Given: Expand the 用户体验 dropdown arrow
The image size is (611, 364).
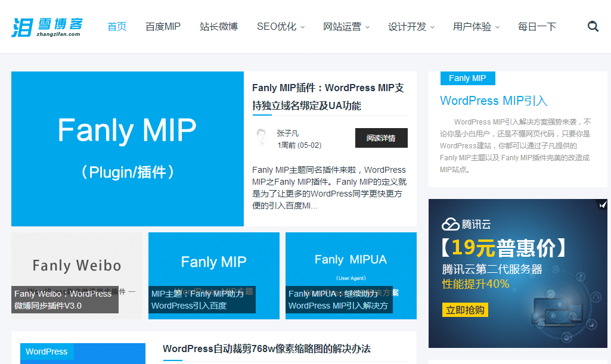Looking at the screenshot, I should pyautogui.click(x=497, y=27).
